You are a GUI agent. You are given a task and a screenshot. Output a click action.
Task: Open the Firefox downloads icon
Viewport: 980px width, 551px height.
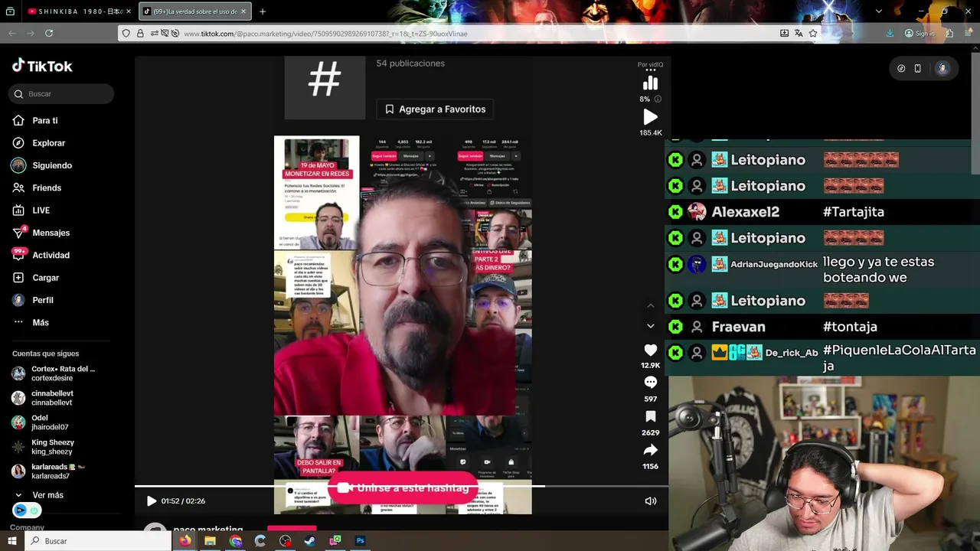point(890,34)
